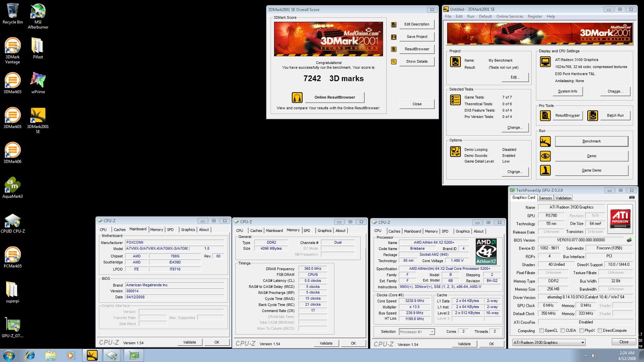Select the wPrime desktop icon
The height and width of the screenshot is (362, 644).
point(38,83)
